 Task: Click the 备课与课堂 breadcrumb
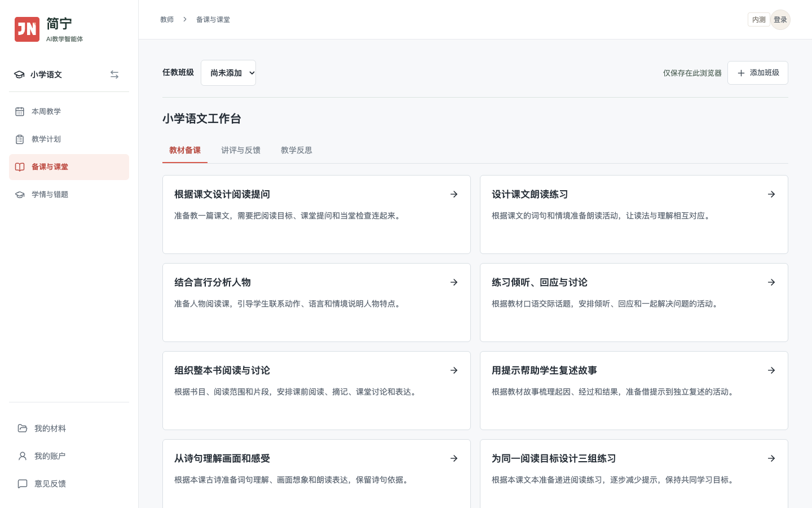tap(213, 19)
